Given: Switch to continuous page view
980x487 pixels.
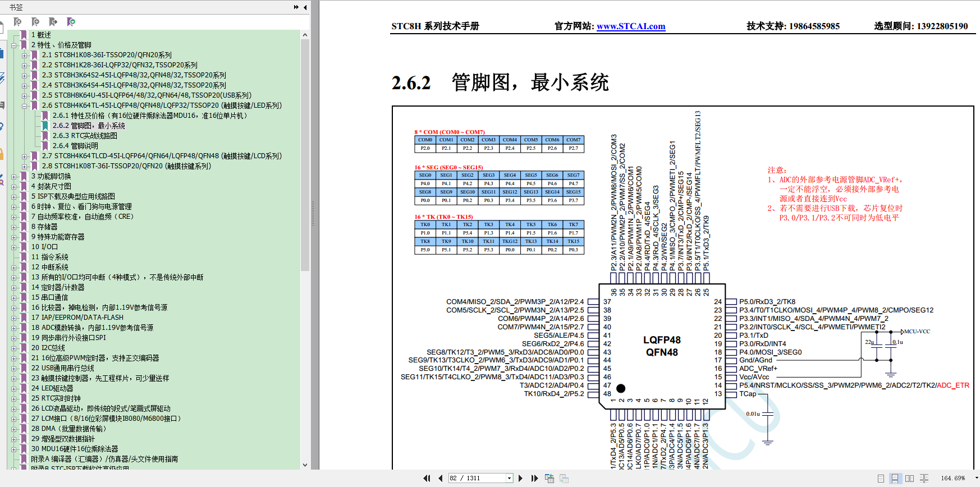Looking at the screenshot, I should click(x=895, y=479).
